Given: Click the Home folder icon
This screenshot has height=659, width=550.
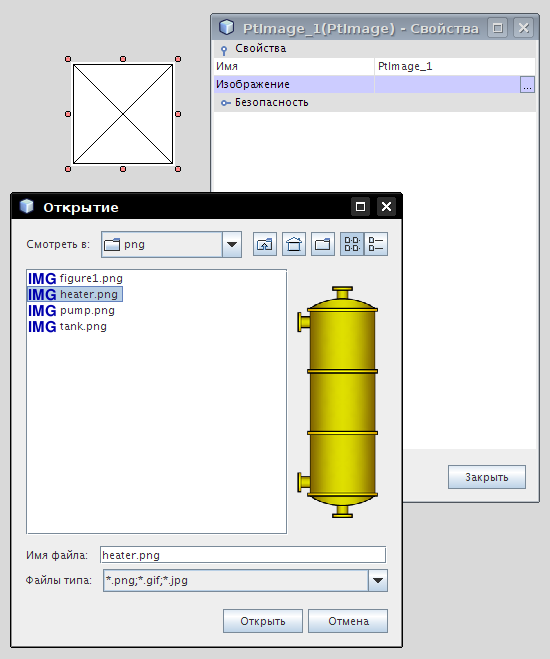Looking at the screenshot, I should 294,244.
